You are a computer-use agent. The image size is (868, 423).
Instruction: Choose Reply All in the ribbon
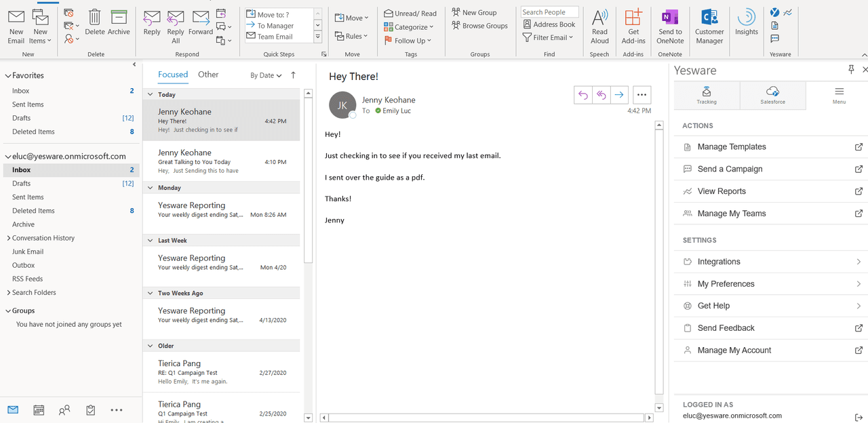176,27
